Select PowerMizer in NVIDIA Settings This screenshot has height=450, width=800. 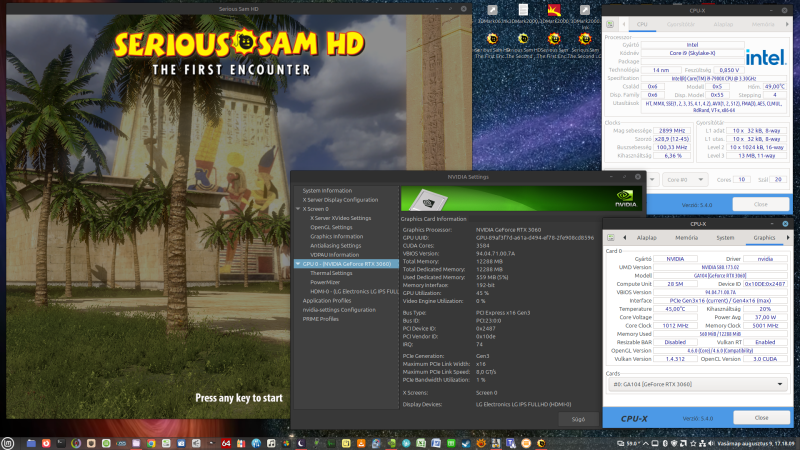click(x=324, y=283)
